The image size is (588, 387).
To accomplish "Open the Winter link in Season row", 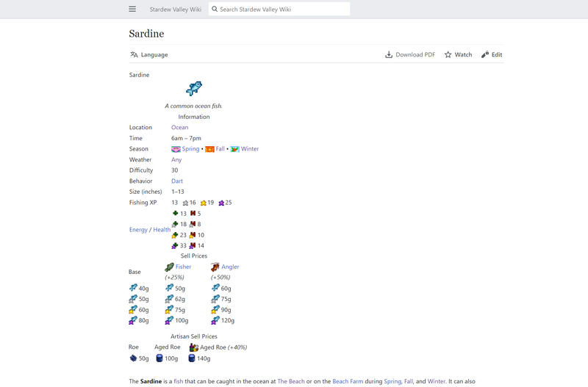I will (x=250, y=149).
